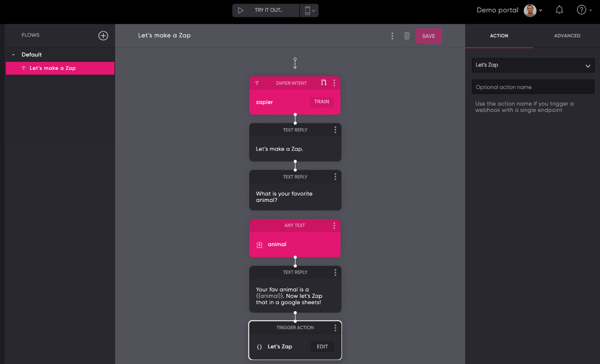The image size is (600, 364).
Task: Open the mobile device preview dropdown
Action: [x=310, y=11]
